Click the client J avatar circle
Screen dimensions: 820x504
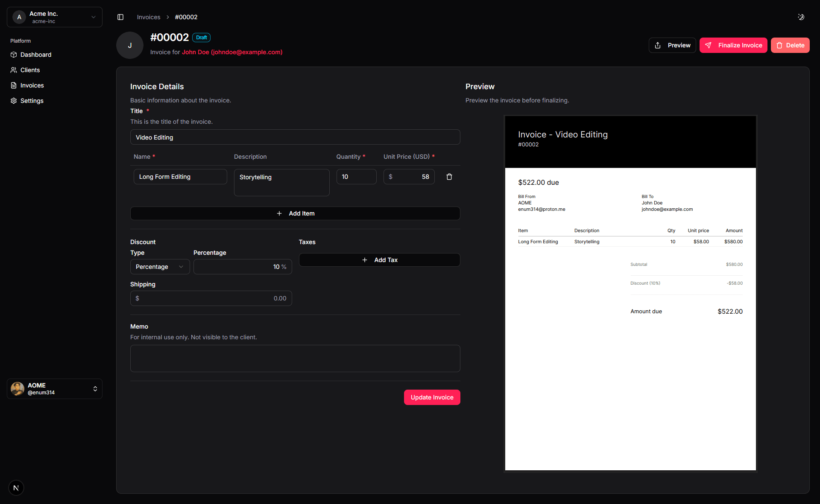130,45
